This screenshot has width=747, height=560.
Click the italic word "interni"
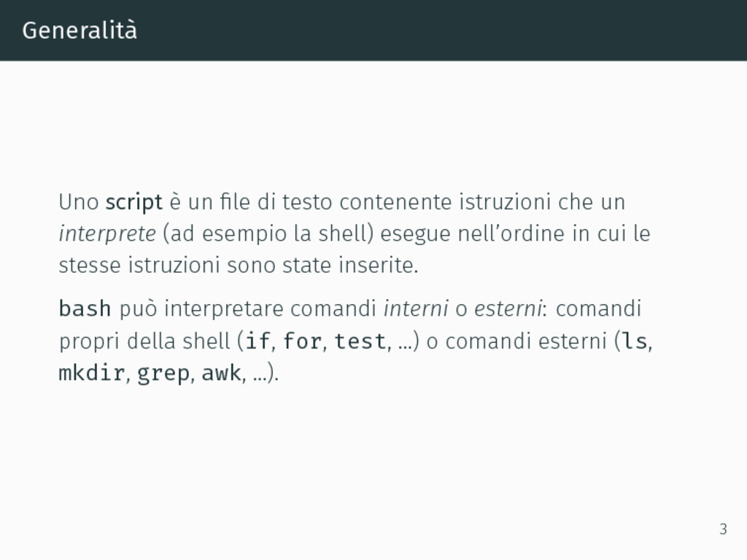[416, 308]
